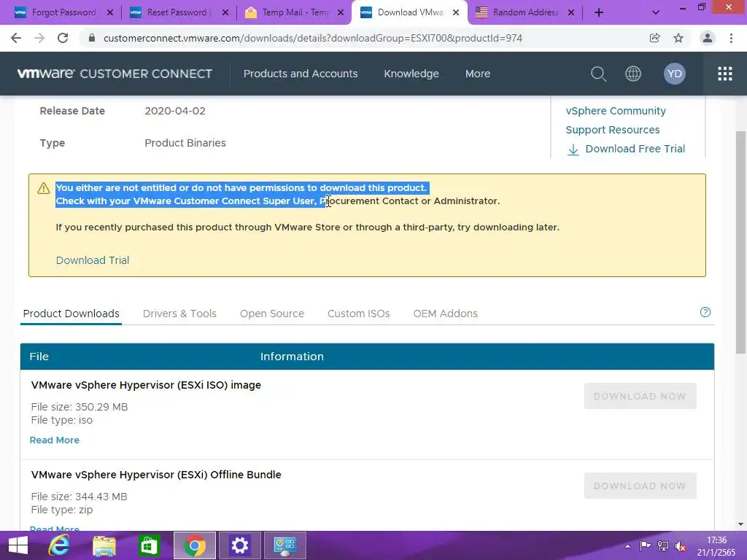Click the muted volume tray icon
Screen dimensions: 747x560
click(681, 546)
